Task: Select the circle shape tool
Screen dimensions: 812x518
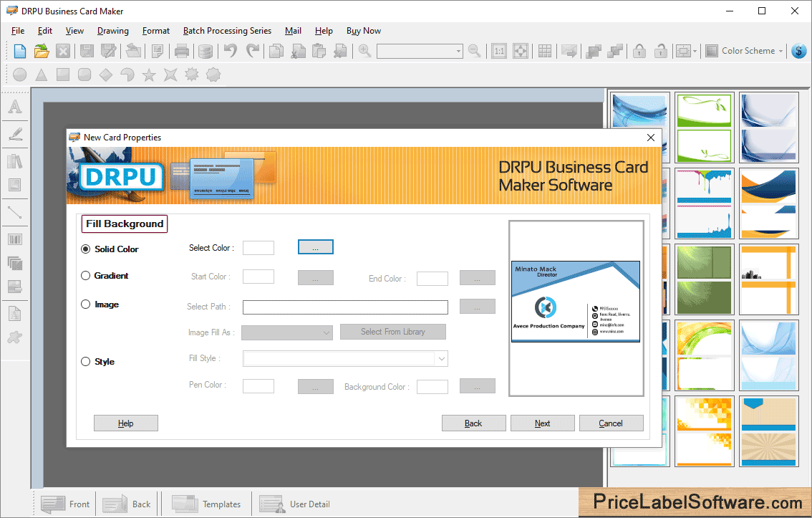Action: (19, 75)
